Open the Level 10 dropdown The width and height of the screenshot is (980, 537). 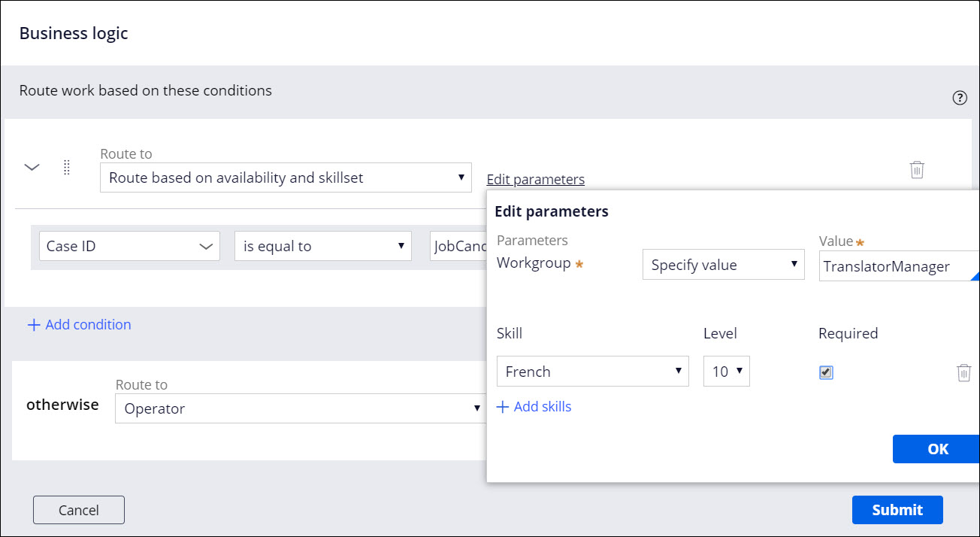coord(726,372)
